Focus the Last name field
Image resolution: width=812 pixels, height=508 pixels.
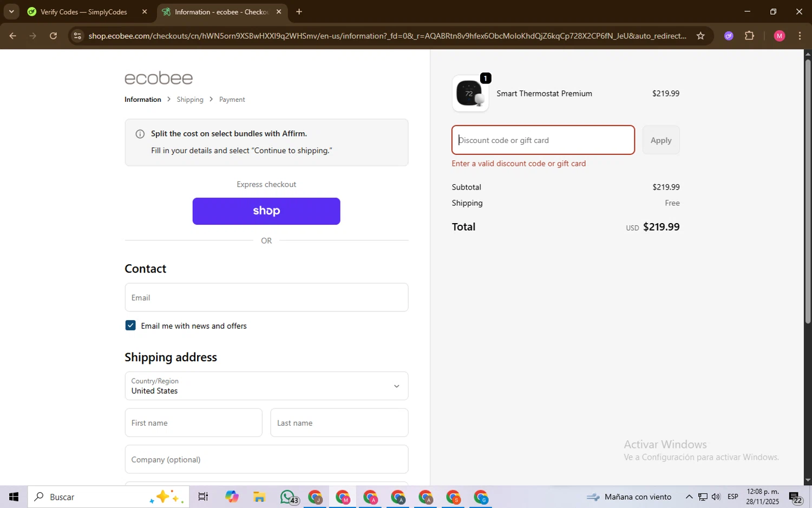[339, 423]
